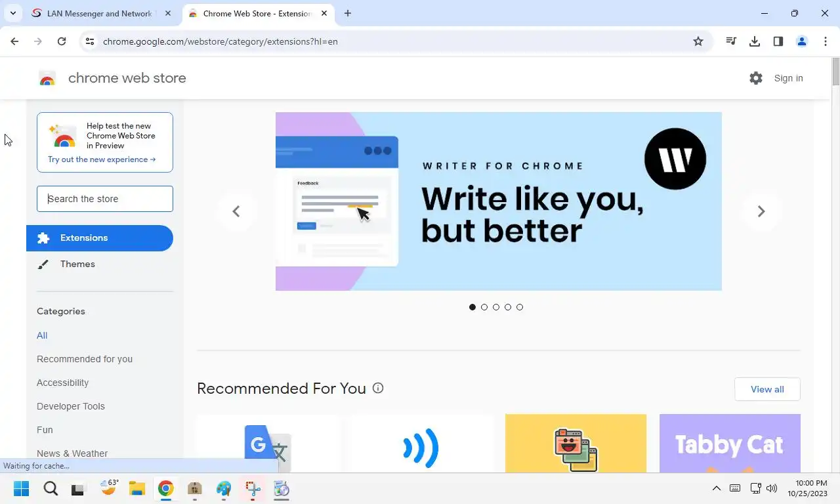
Task: Click the Chrome Web Store rainbow logo
Action: point(47,78)
